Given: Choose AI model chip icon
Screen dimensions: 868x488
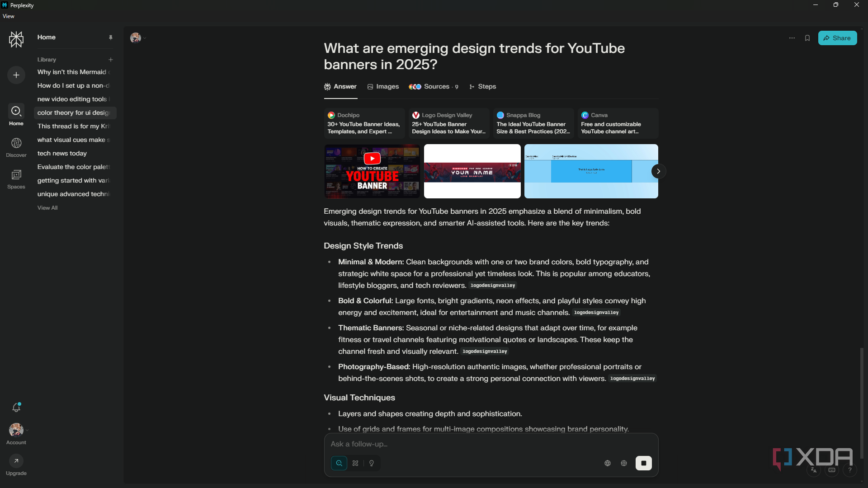Looking at the screenshot, I should click(624, 463).
